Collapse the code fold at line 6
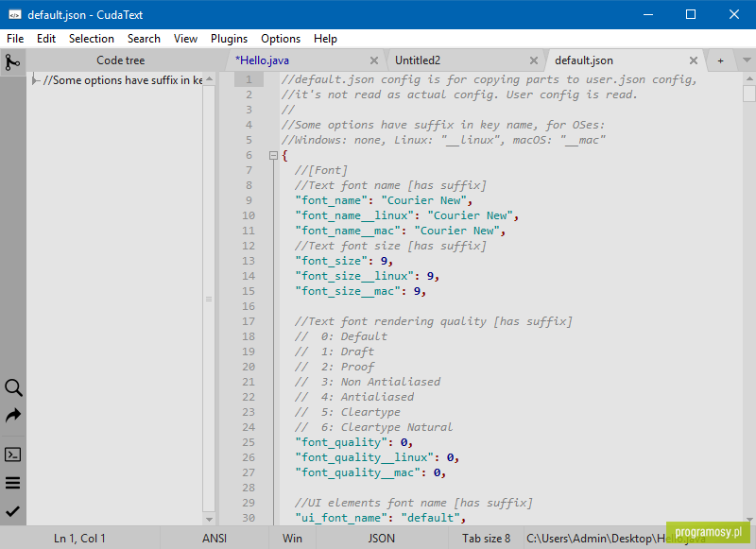 (273, 155)
